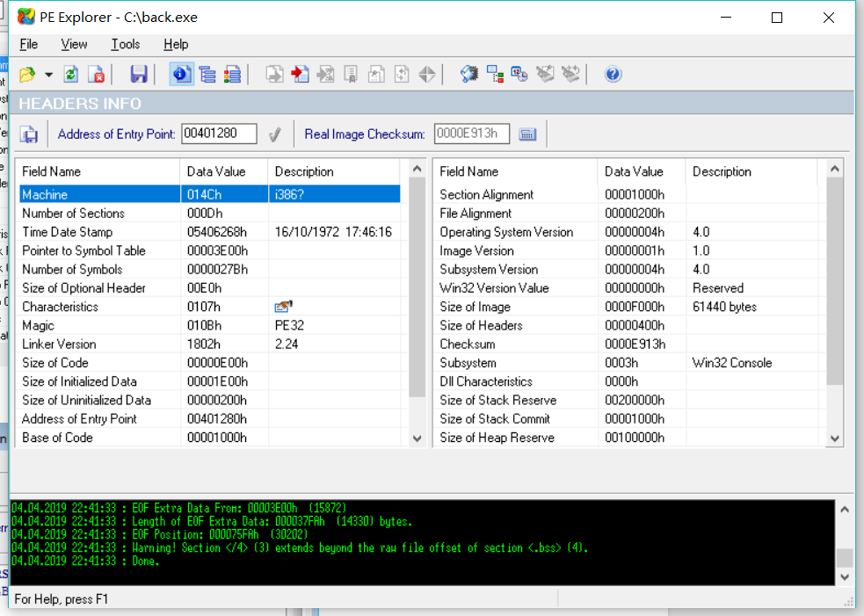
Task: Select the Size of Optional Header row
Action: [x=210, y=288]
